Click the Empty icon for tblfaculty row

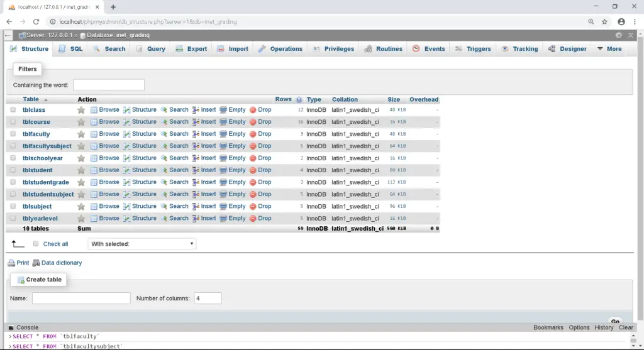223,134
